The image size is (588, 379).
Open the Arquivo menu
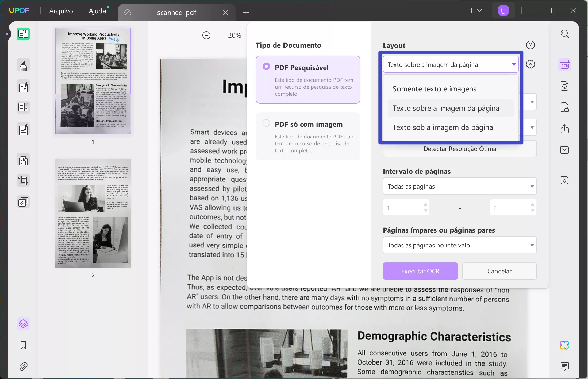click(61, 11)
